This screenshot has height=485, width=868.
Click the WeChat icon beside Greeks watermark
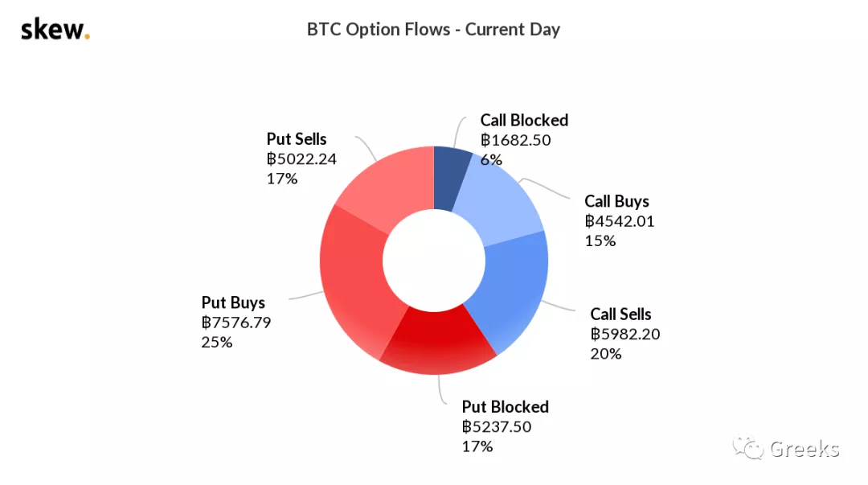click(x=748, y=447)
